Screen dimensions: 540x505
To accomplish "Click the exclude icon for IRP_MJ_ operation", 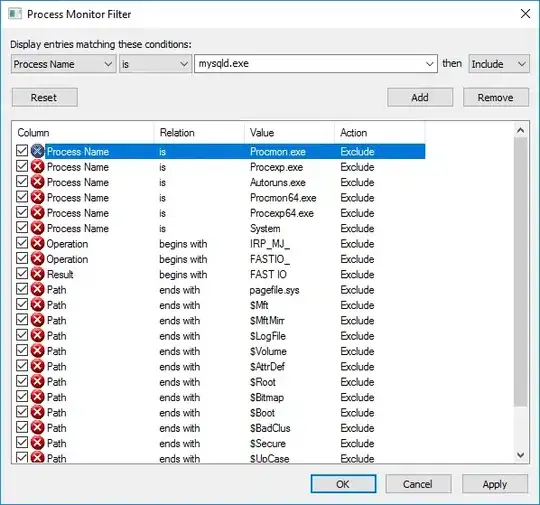I will click(x=37, y=244).
